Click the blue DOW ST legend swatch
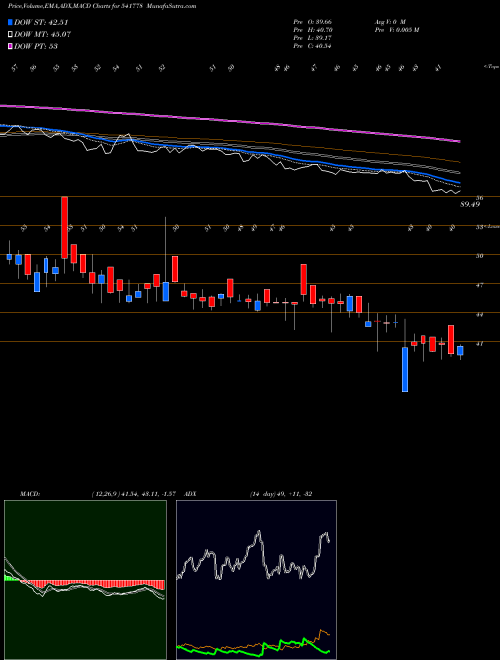This screenshot has height=660, width=500. [x=11, y=23]
